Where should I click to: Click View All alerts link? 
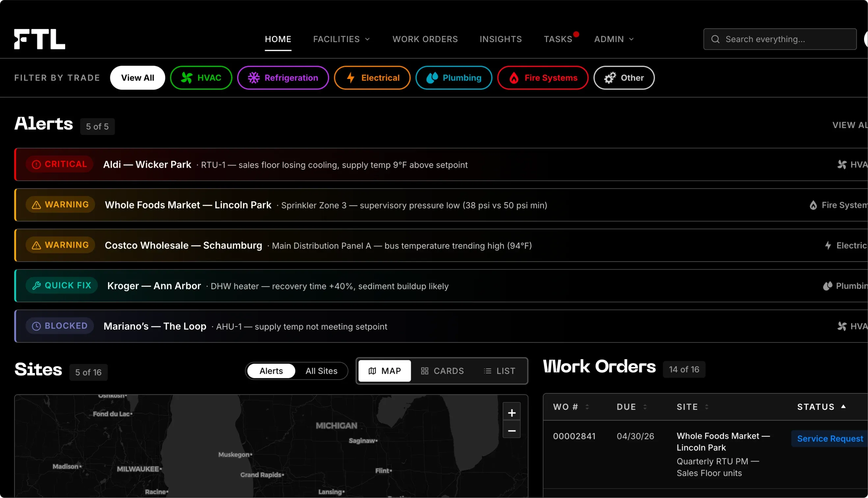click(x=850, y=125)
